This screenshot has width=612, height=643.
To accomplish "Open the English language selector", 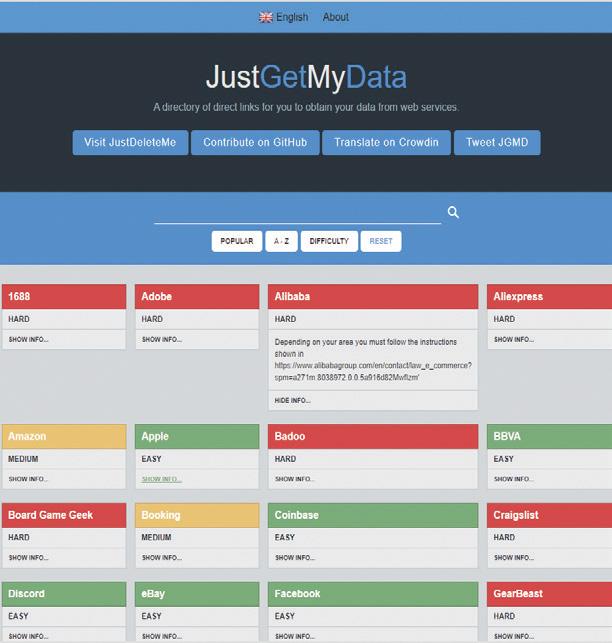I will click(x=284, y=17).
